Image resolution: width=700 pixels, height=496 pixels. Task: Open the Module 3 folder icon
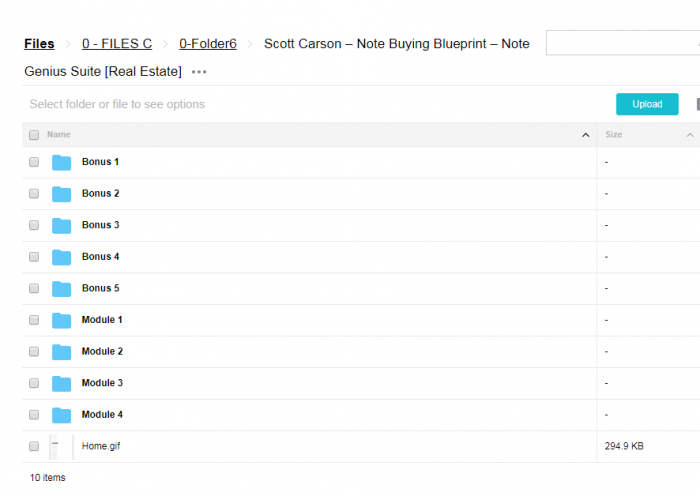pyautogui.click(x=61, y=383)
